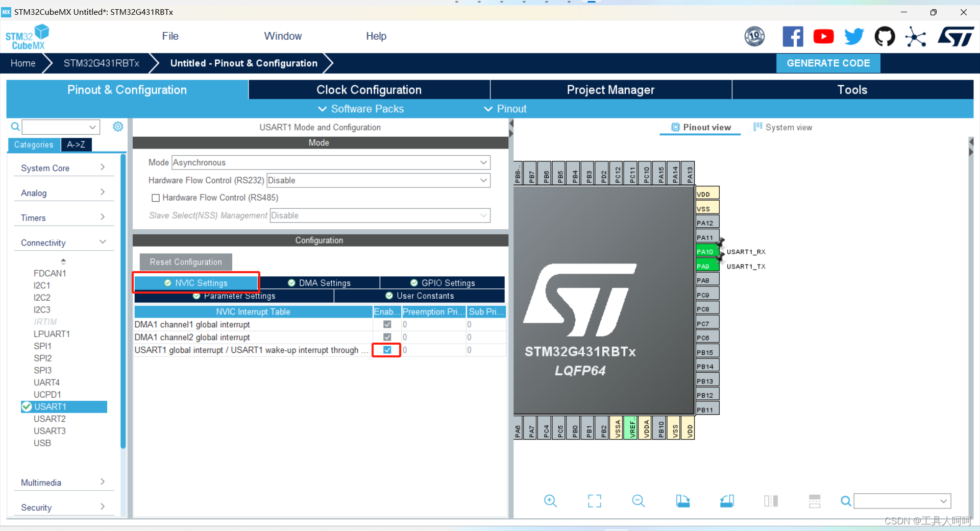Click the zoom in magnifier icon

point(550,501)
